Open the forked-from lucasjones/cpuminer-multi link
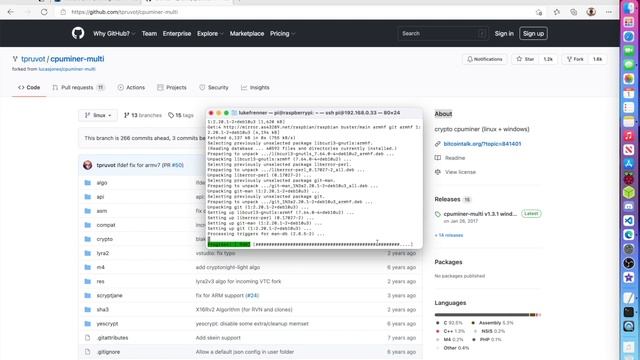This screenshot has width=640, height=360. (x=67, y=69)
